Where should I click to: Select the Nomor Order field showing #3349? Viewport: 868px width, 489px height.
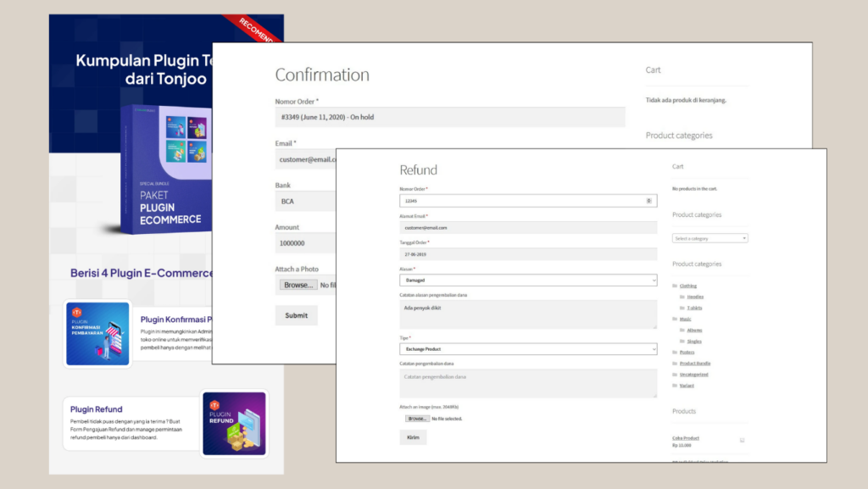click(450, 117)
